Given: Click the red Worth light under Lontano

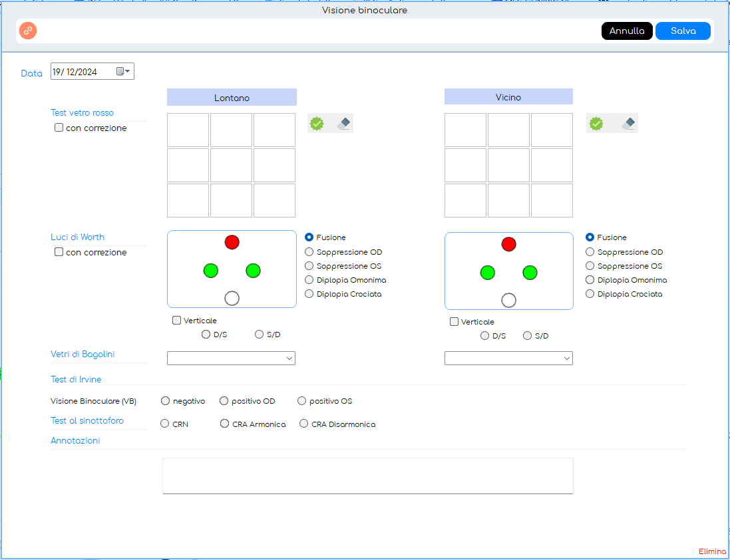Looking at the screenshot, I should (x=232, y=242).
